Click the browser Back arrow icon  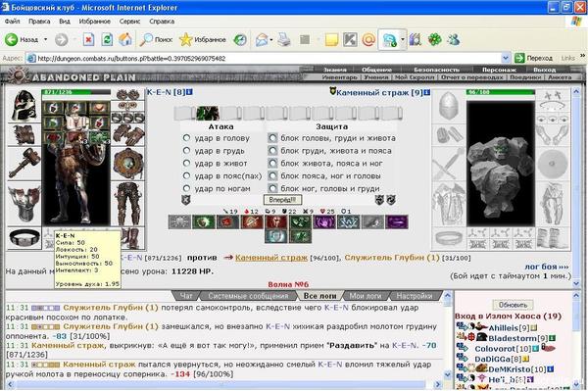[x=11, y=39]
